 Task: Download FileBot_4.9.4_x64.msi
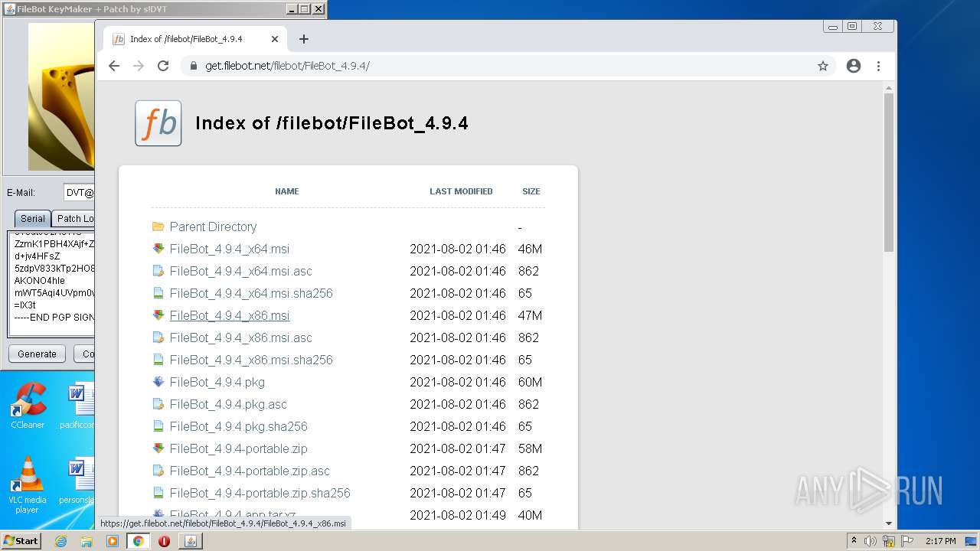pyautogui.click(x=230, y=249)
